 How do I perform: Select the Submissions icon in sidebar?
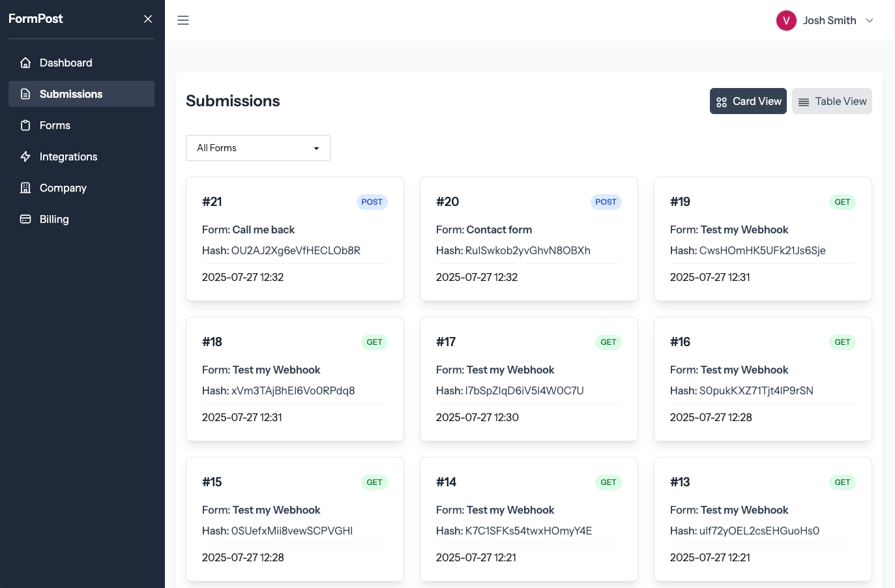pyautogui.click(x=25, y=94)
